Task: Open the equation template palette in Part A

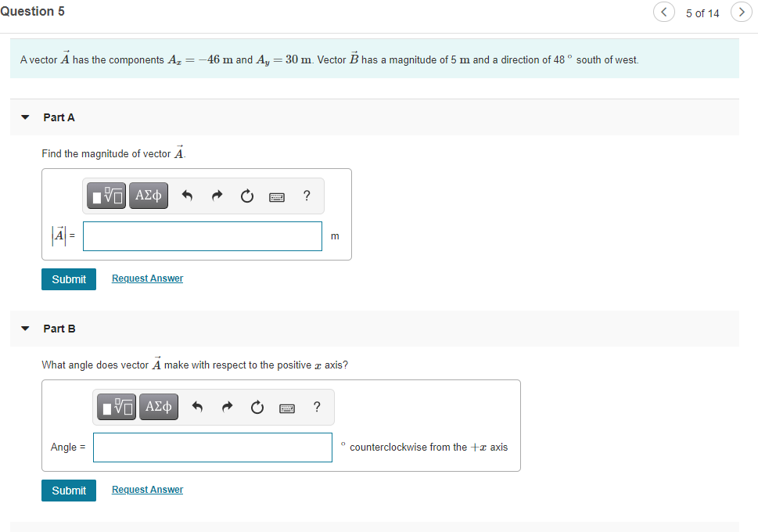Action: pos(106,196)
